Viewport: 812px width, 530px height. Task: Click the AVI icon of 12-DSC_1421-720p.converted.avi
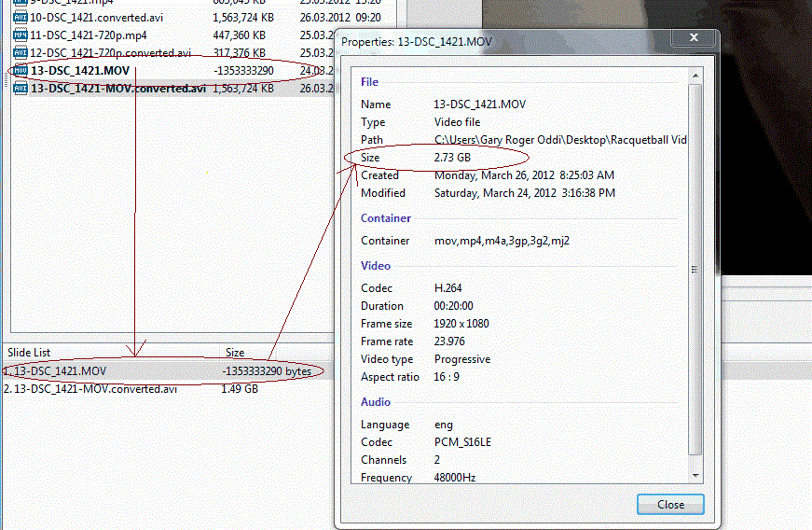point(21,53)
